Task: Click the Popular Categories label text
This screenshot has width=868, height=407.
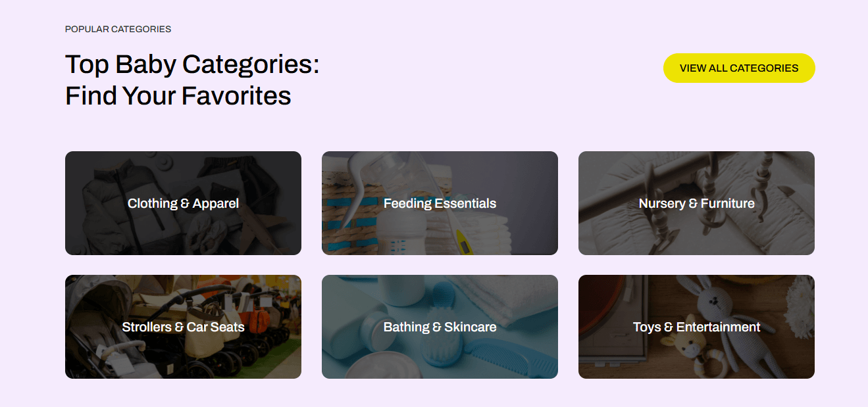Action: pyautogui.click(x=118, y=29)
